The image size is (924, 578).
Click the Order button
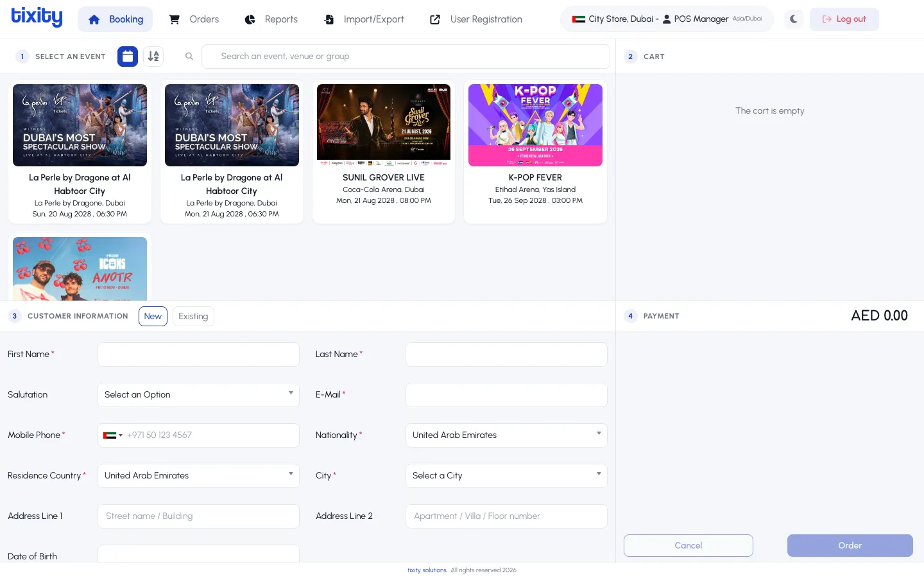pyautogui.click(x=850, y=546)
